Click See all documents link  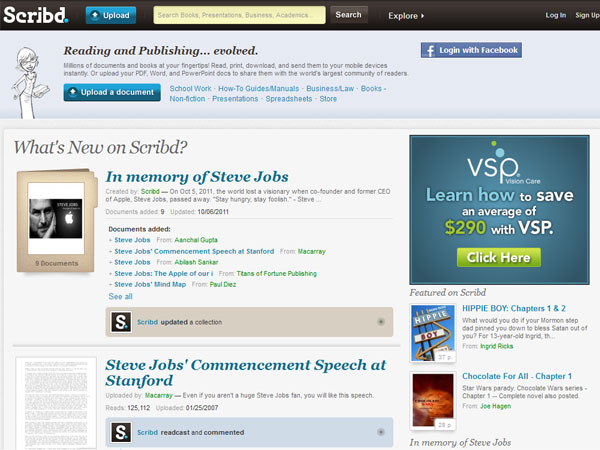pos(121,297)
